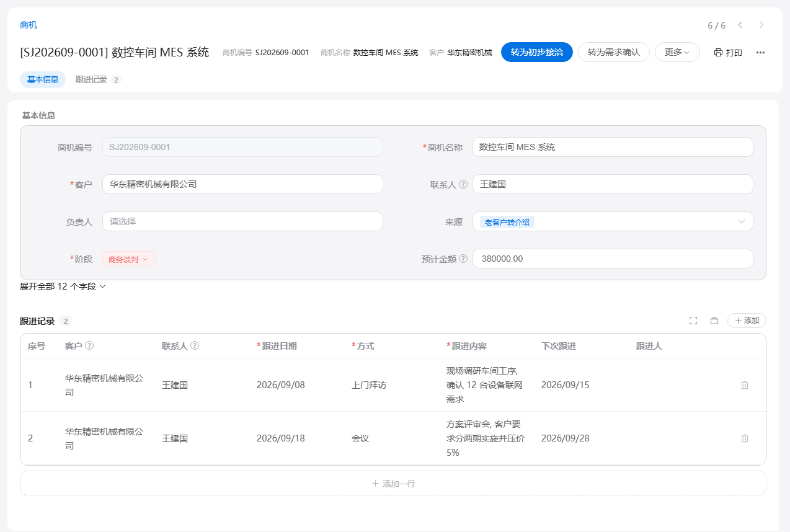Click the 下次跟进 column header

pos(559,346)
